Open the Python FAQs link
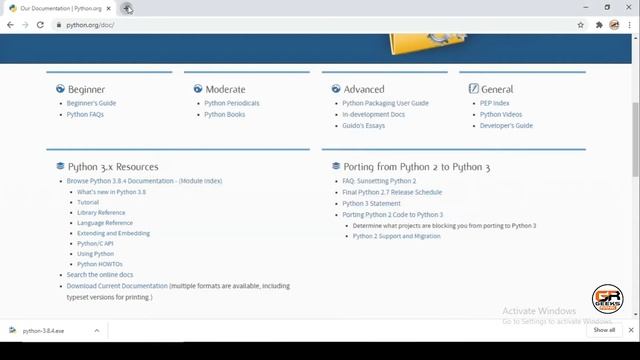640x360 pixels. 85,115
